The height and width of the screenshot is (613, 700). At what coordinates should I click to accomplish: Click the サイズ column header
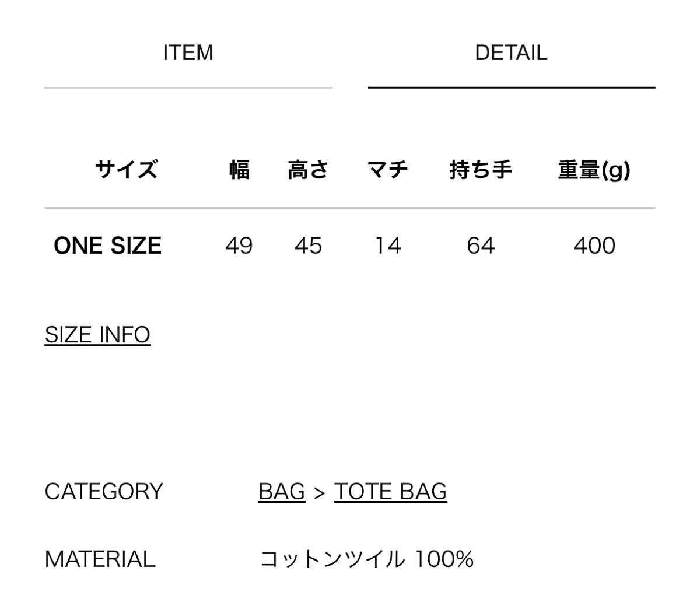pos(127,170)
